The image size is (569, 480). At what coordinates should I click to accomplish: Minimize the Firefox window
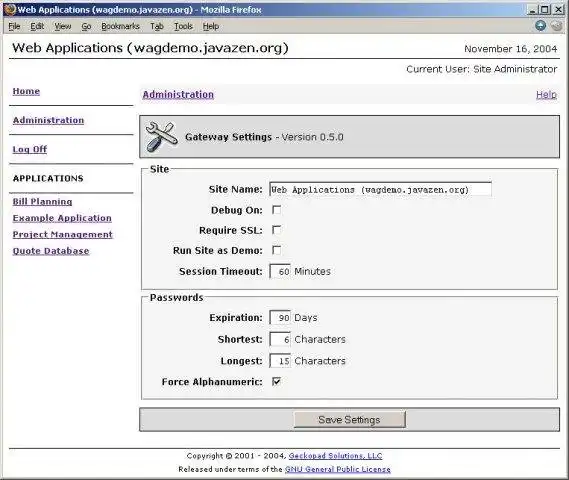532,9
